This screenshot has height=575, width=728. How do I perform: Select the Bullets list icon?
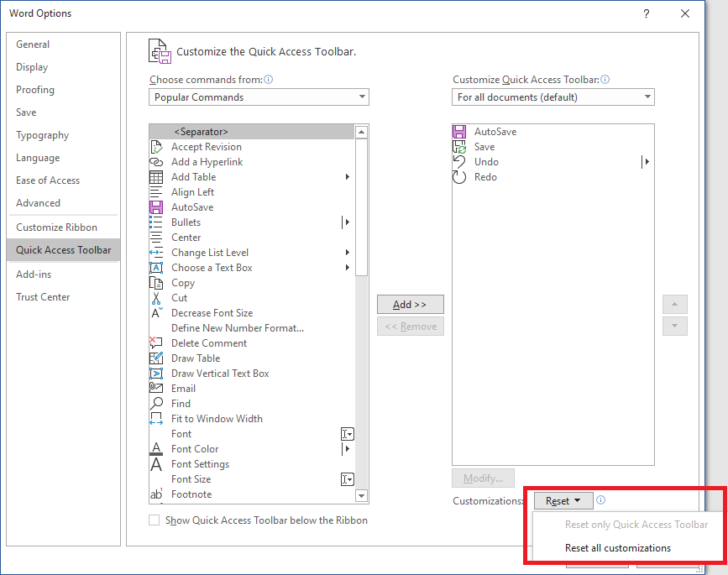point(156,222)
